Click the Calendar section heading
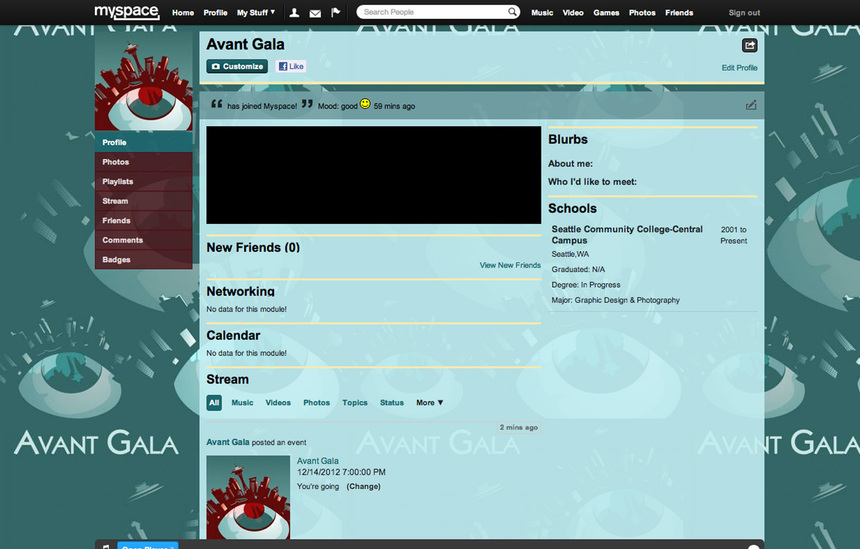 click(x=233, y=335)
